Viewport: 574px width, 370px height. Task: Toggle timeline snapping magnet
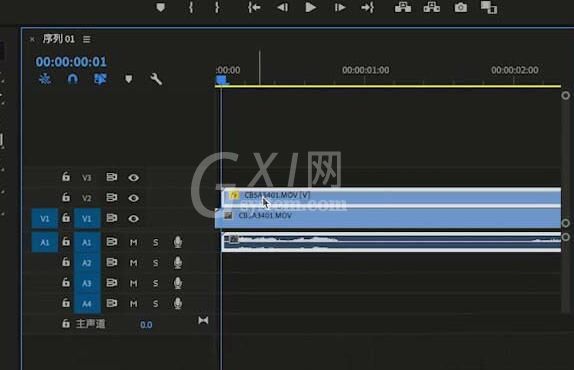tap(72, 79)
